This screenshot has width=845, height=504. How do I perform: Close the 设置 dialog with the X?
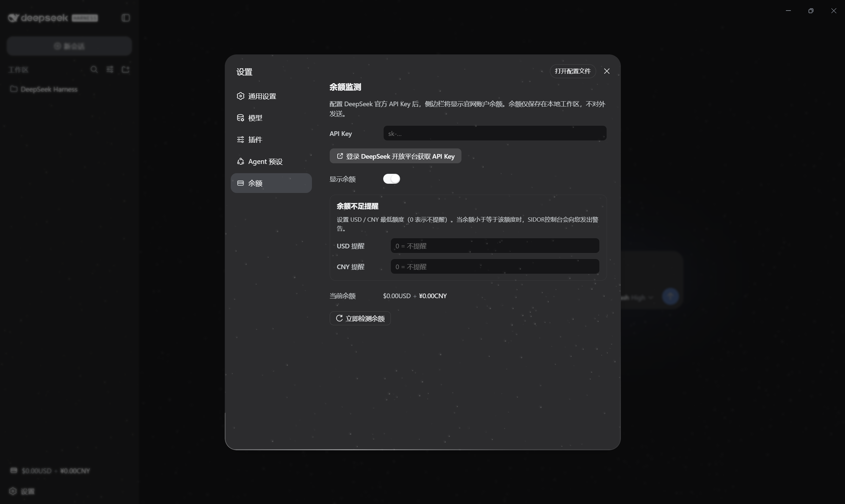pyautogui.click(x=606, y=71)
